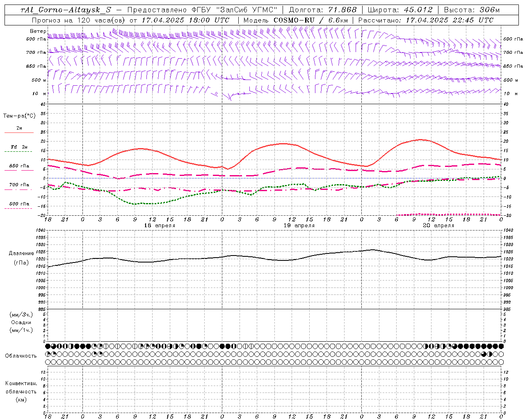Click the (мм/3ч.) precipitation unit label
Image resolution: width=525 pixels, height=420 pixels.
click(21, 315)
